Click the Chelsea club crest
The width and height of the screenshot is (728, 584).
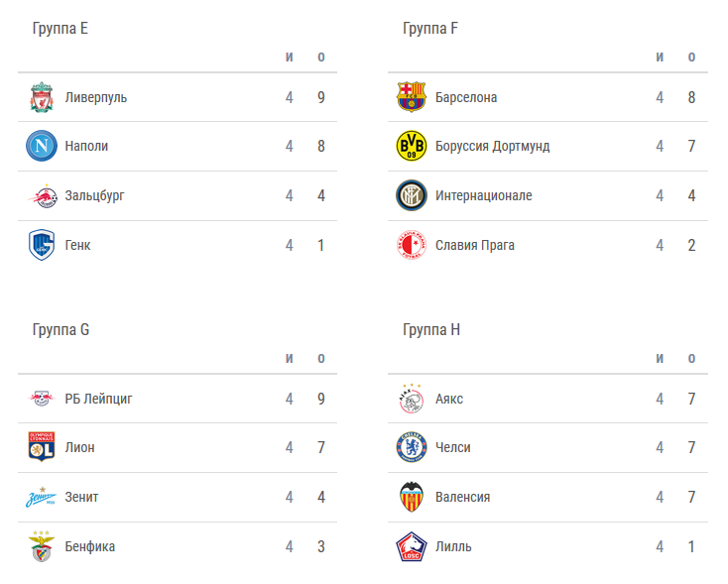point(411,447)
